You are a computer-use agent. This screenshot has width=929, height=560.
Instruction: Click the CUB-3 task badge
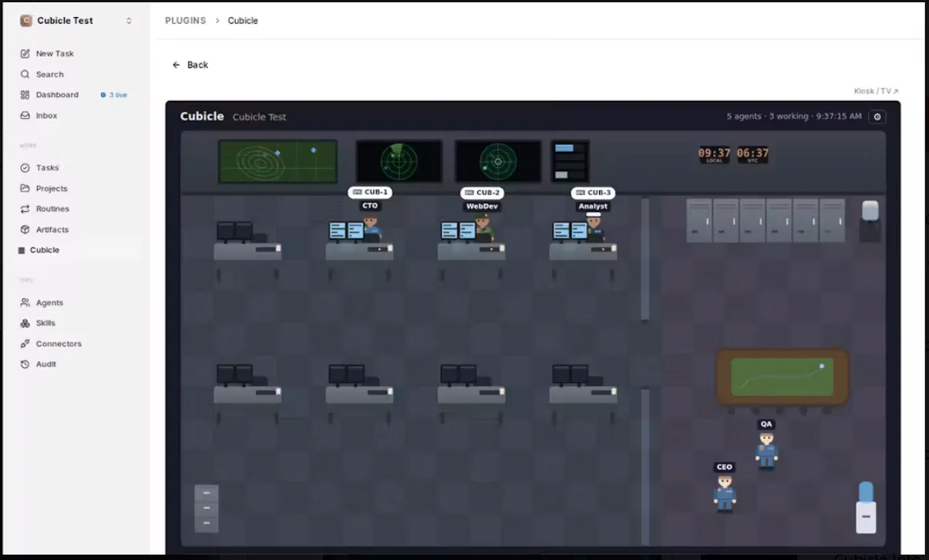(593, 193)
